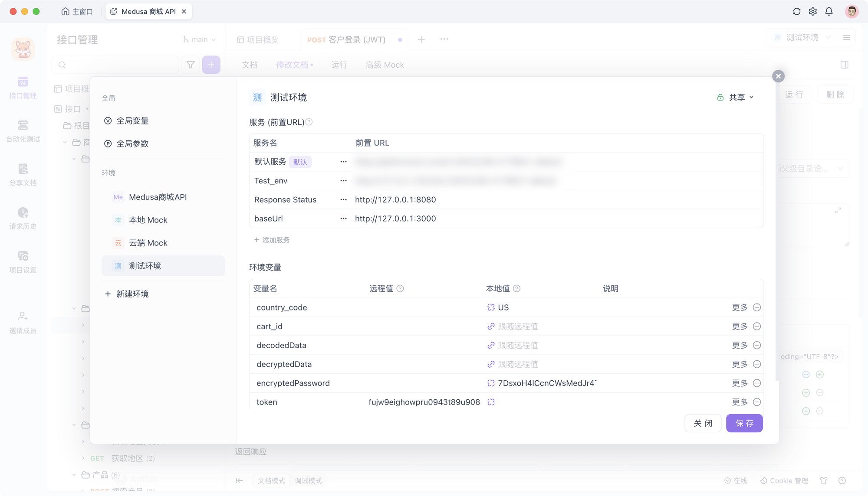The height and width of the screenshot is (496, 868).
Task: Click the purple plus add button
Action: 211,65
